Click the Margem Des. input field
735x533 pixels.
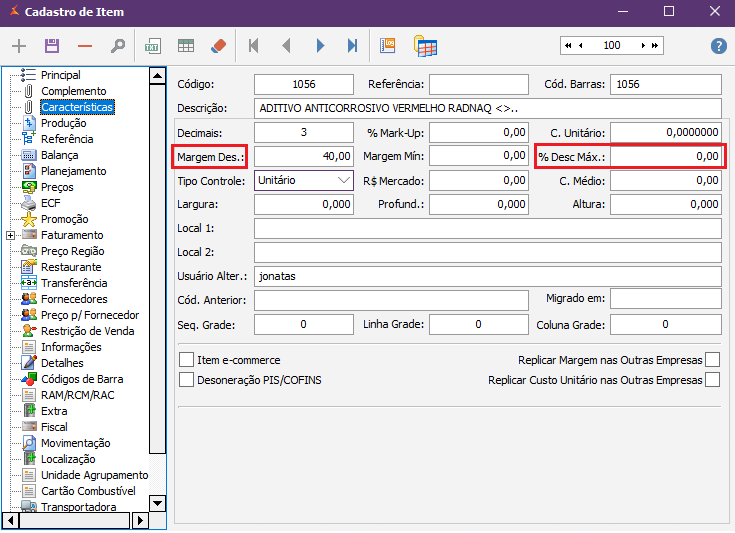(x=304, y=157)
